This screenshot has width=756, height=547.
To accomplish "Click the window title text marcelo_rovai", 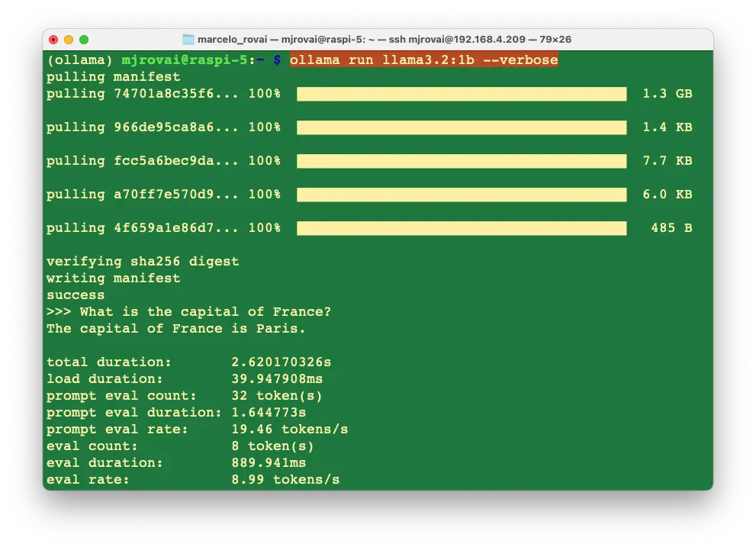I will point(232,40).
